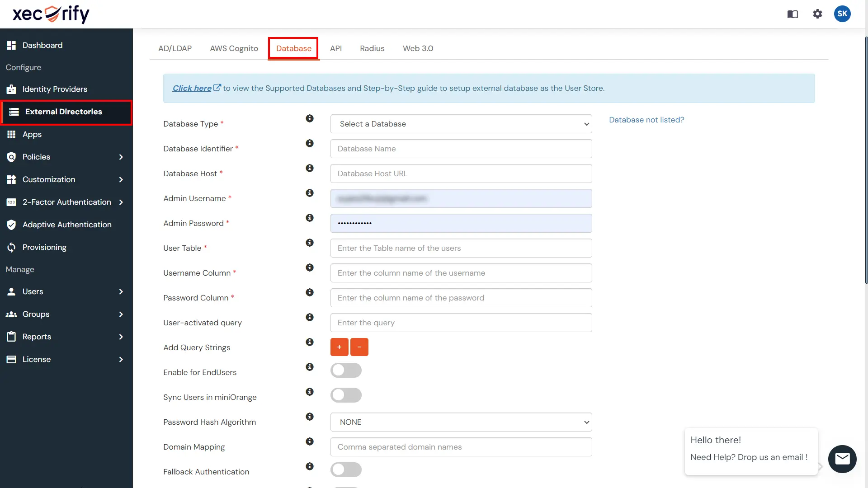The height and width of the screenshot is (488, 868).
Task: Expand the Groups submenu chevron
Action: coord(121,314)
